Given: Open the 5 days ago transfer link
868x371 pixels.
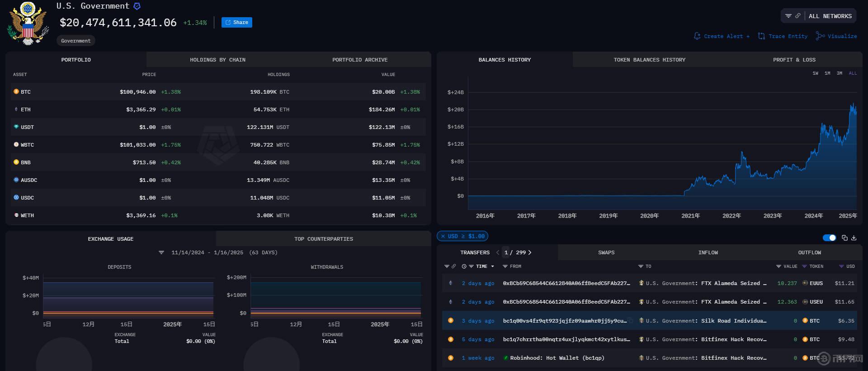Looking at the screenshot, I should tap(478, 339).
